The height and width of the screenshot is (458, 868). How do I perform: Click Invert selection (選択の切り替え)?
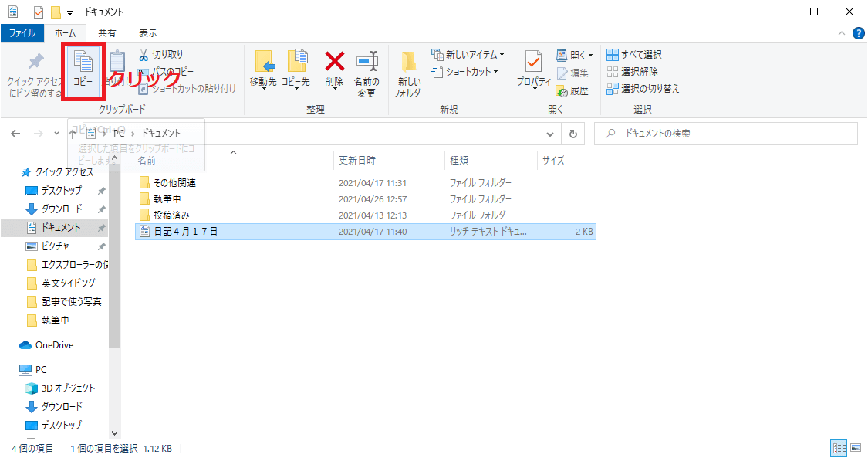643,89
